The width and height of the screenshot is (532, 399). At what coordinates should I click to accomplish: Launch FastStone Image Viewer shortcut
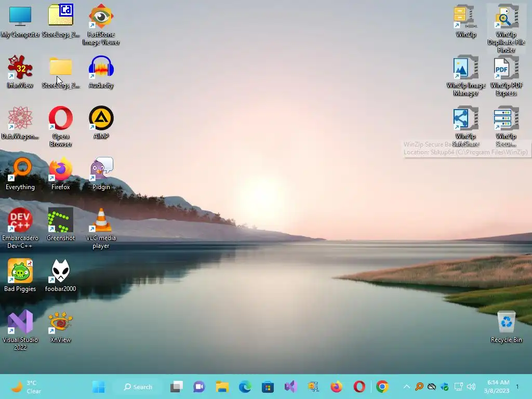[101, 25]
